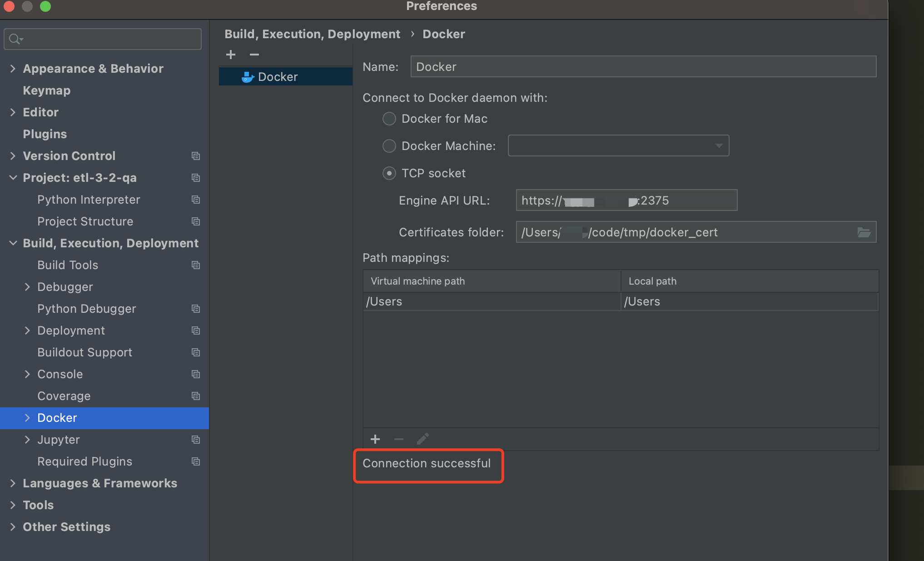Viewport: 924px width, 561px height.
Task: Expand the Console node
Action: click(x=27, y=374)
